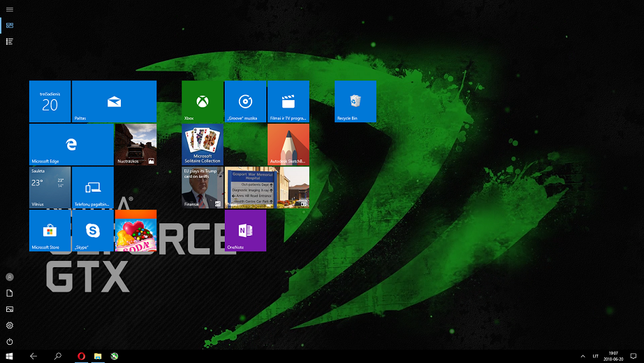
Task: Open the Documents folder shortcut
Action: (10, 293)
